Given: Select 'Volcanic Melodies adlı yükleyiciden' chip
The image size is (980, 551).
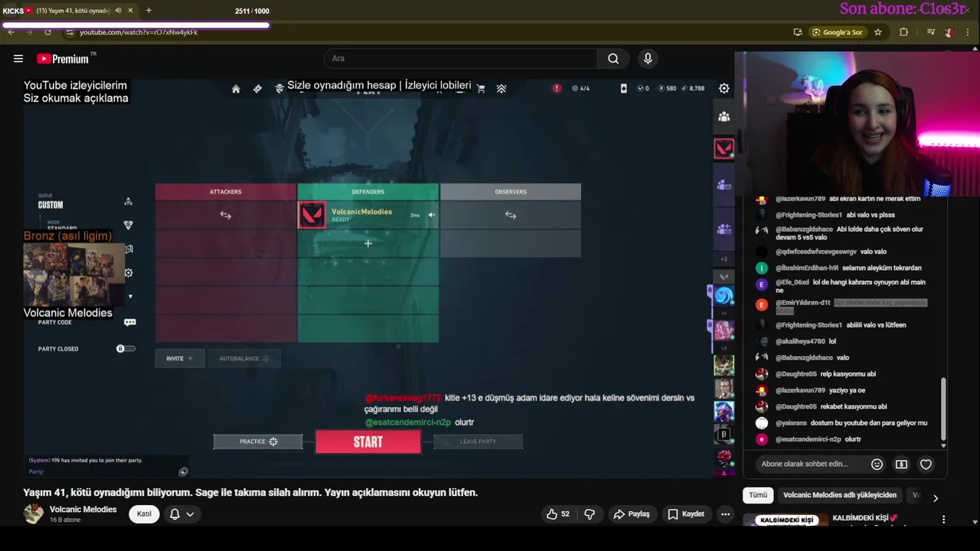Looking at the screenshot, I should point(839,495).
